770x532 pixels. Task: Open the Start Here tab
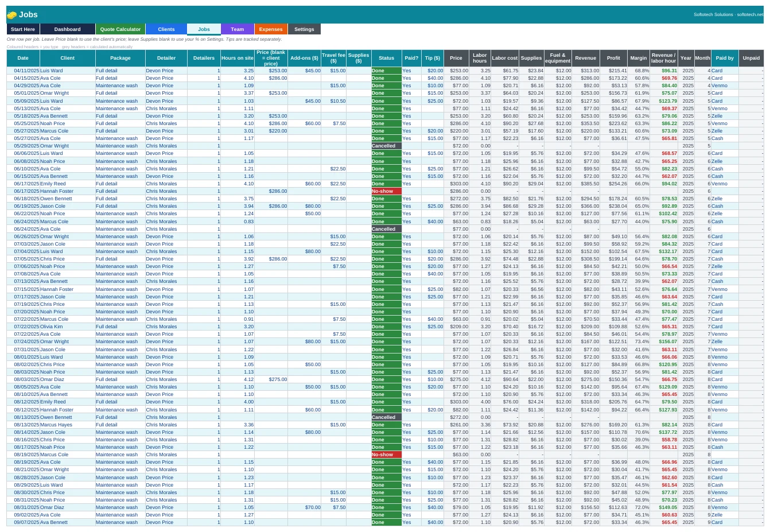tap(23, 29)
